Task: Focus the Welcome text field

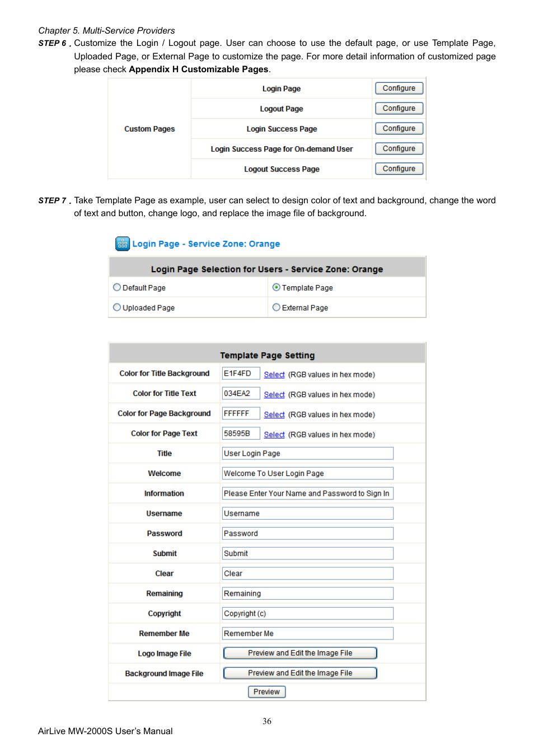Action: tap(308, 474)
